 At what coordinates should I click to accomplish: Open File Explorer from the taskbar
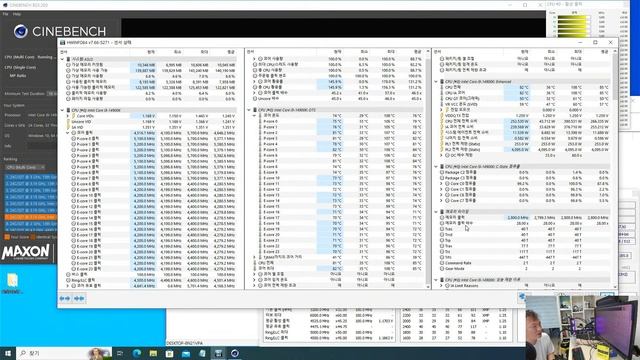[153, 353]
